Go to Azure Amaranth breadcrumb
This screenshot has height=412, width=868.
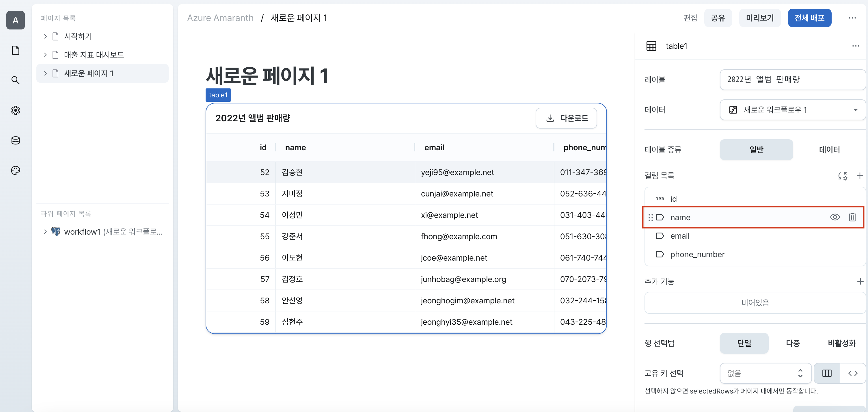coord(220,18)
